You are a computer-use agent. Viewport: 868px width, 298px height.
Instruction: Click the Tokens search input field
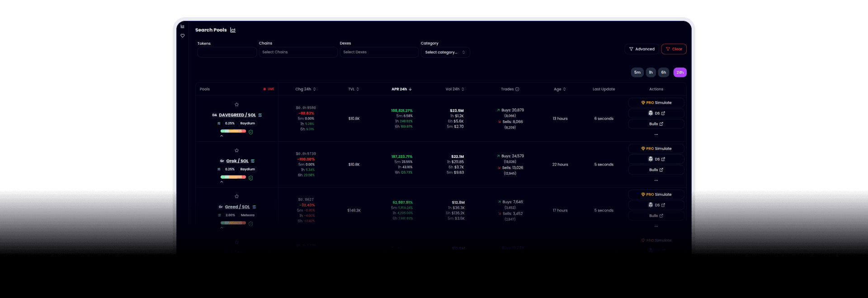click(x=227, y=52)
